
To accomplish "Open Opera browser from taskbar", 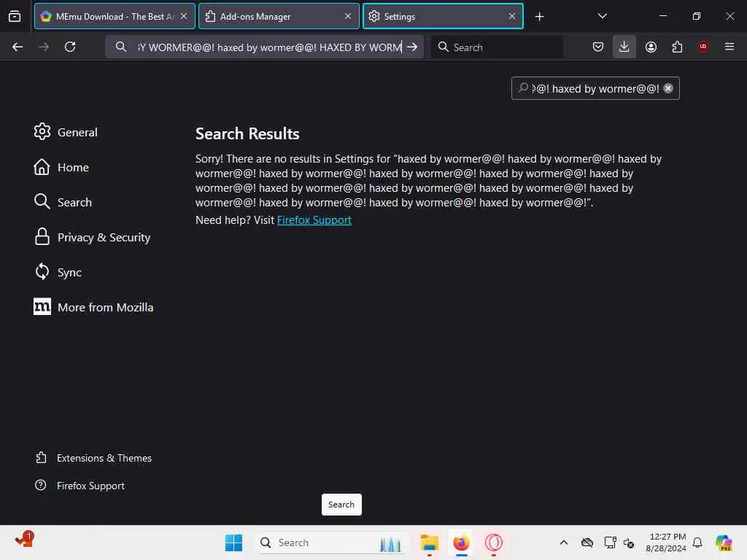I will pos(494,542).
